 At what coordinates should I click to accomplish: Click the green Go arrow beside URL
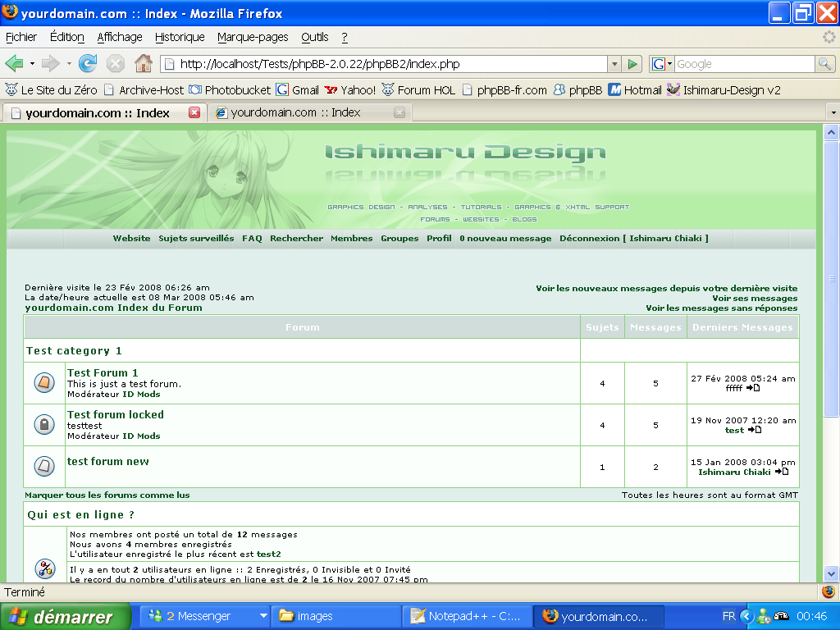632,64
